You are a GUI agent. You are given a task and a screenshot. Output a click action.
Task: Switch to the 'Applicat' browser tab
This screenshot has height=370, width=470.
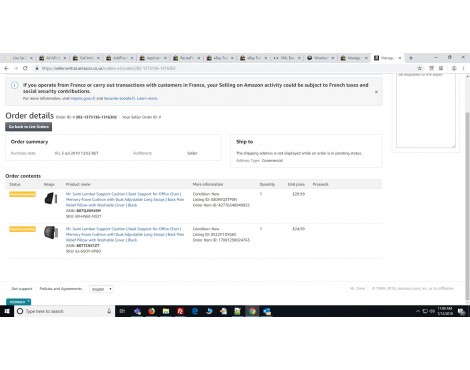(x=153, y=58)
